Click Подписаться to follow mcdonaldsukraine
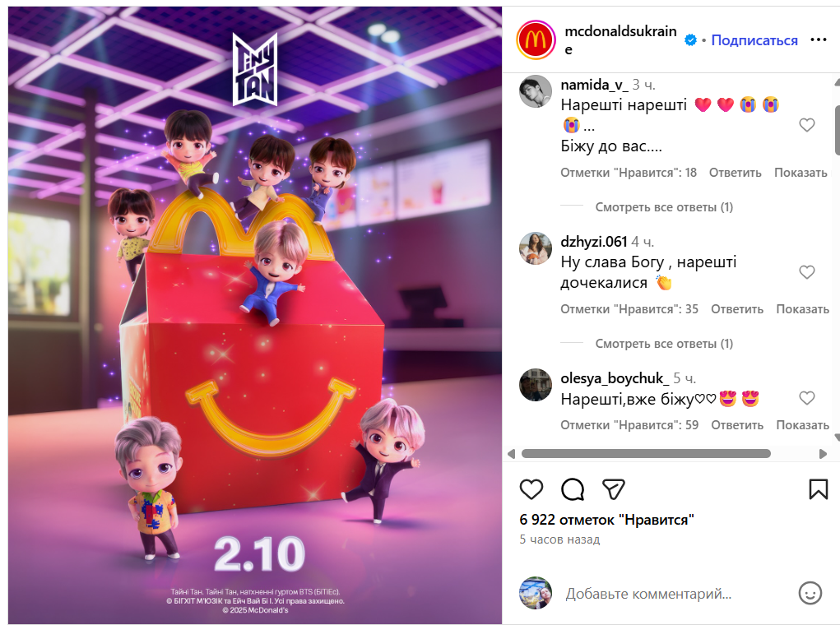Viewport: 840px width, 625px height. click(754, 40)
